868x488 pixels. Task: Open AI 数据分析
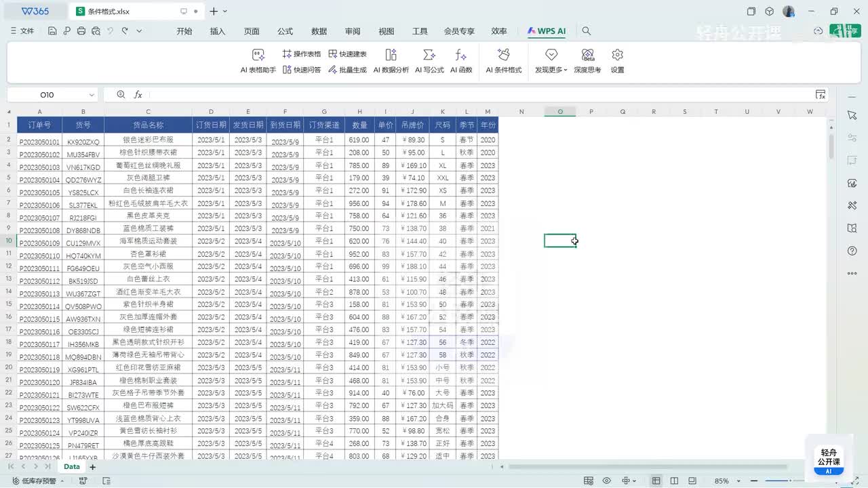coord(391,61)
